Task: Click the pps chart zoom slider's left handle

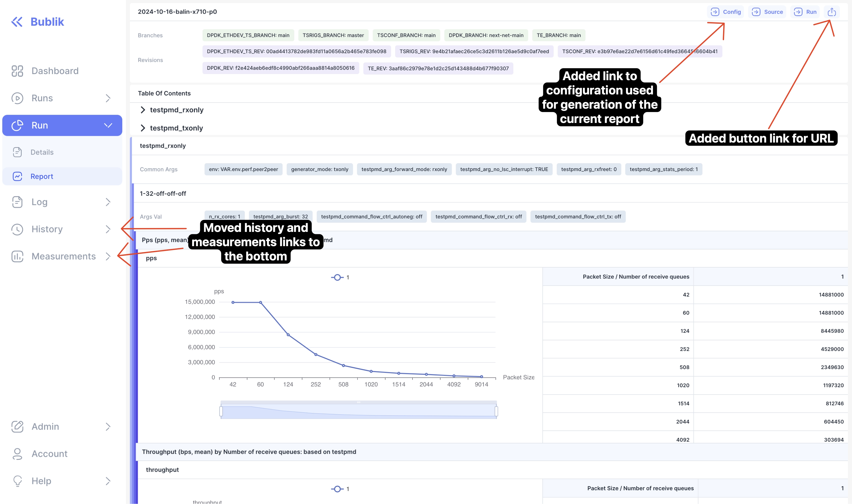Action: click(221, 411)
